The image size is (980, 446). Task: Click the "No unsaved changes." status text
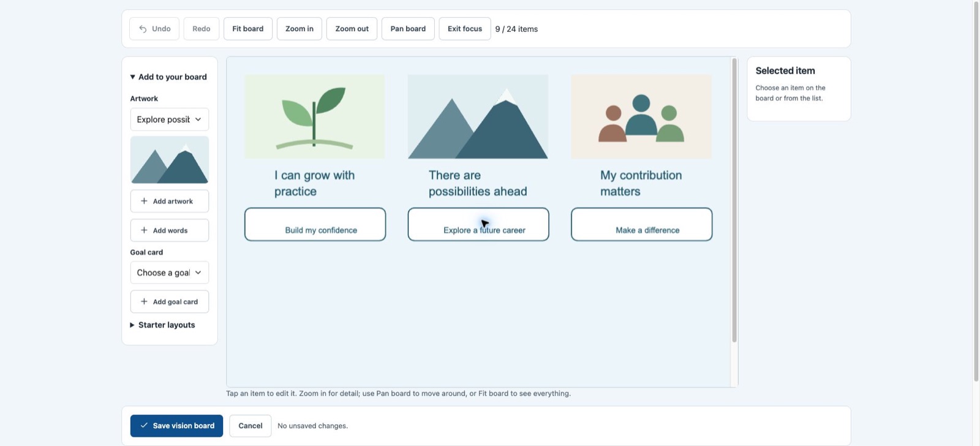pyautogui.click(x=312, y=426)
